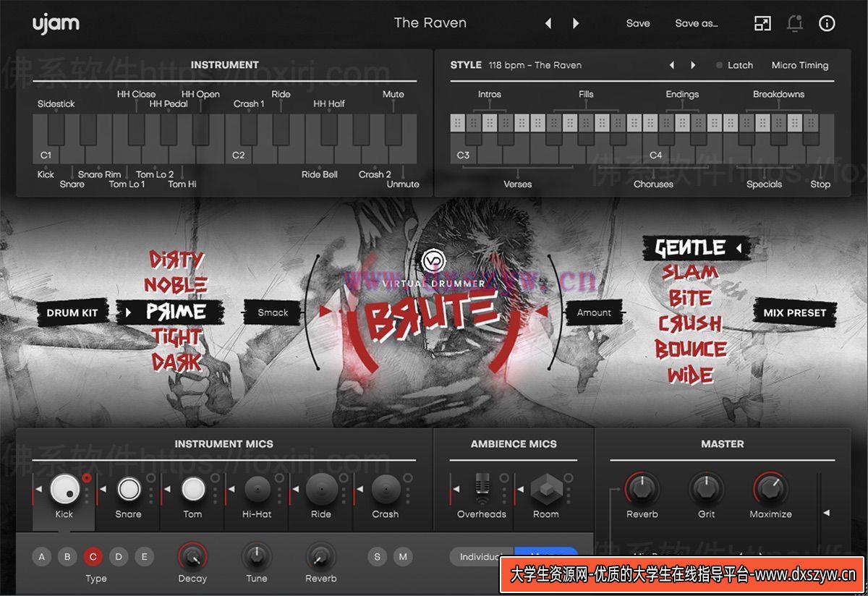
Task: Open the window resize view icon
Action: point(762,23)
